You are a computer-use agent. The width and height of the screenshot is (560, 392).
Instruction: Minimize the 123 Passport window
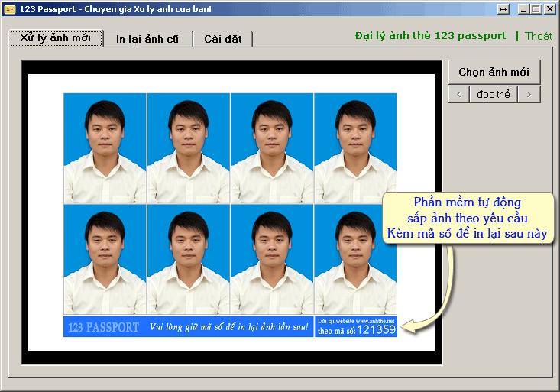(523, 9)
